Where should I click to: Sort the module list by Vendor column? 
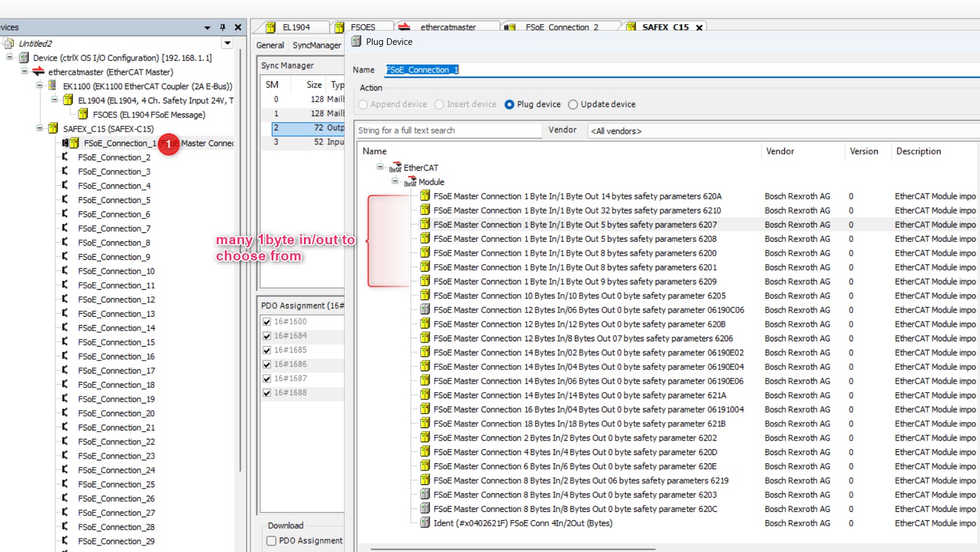click(x=780, y=151)
